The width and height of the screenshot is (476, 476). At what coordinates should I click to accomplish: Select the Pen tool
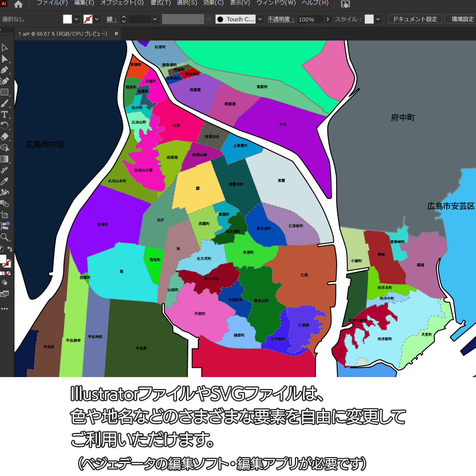[5, 70]
